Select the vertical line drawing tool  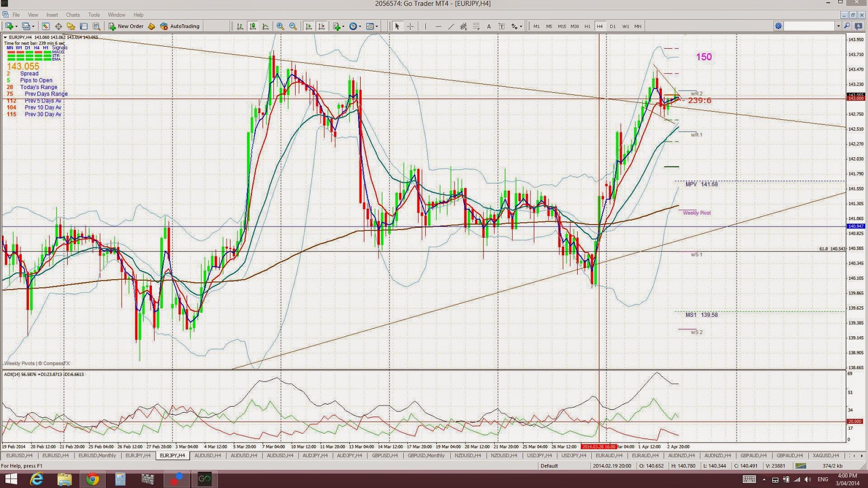pyautogui.click(x=425, y=26)
